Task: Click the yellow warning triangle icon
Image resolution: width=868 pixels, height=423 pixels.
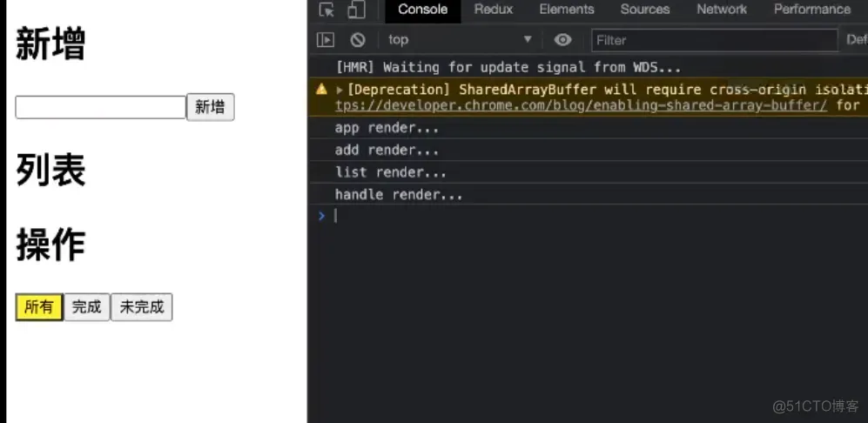Action: tap(321, 90)
